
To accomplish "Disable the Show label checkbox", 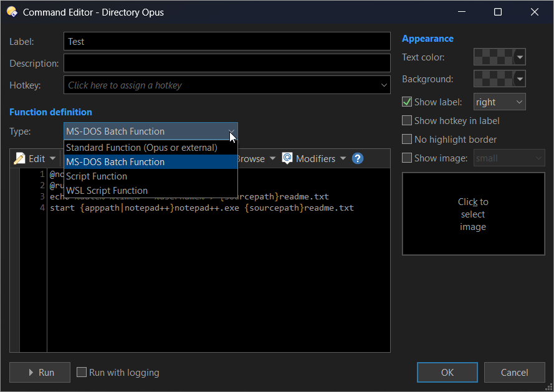I will (x=407, y=102).
